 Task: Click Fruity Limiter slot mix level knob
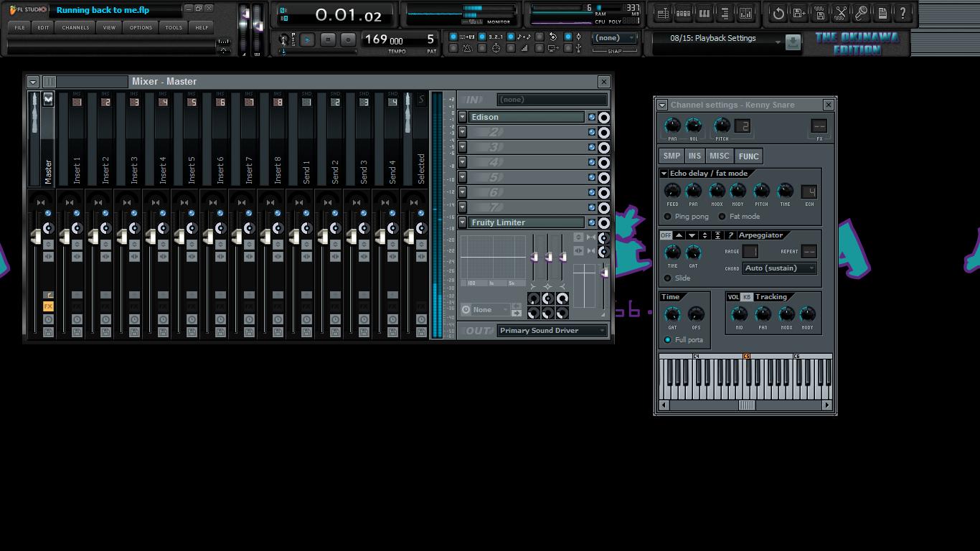[x=604, y=223]
